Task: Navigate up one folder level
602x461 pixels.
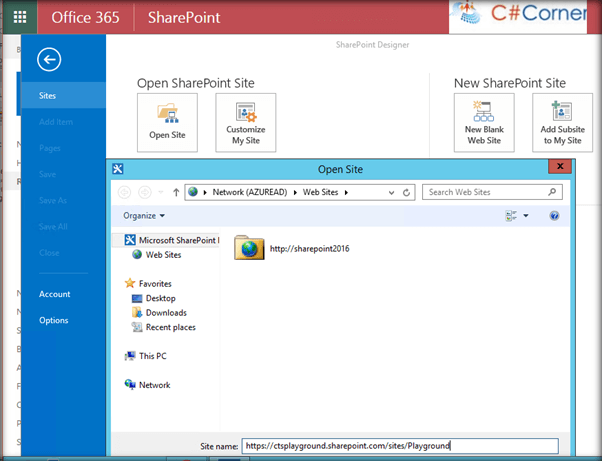Action: (x=176, y=192)
